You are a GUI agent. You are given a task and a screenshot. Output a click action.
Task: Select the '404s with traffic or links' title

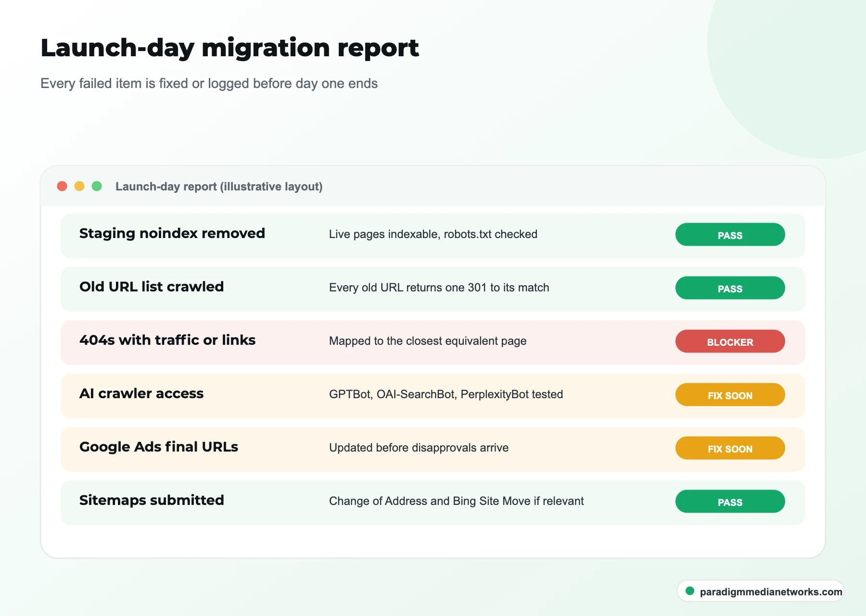(167, 340)
